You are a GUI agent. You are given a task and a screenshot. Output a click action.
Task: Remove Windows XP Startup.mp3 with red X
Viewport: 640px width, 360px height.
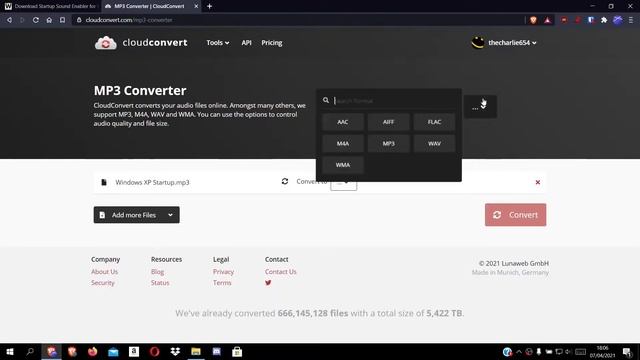pyautogui.click(x=538, y=182)
